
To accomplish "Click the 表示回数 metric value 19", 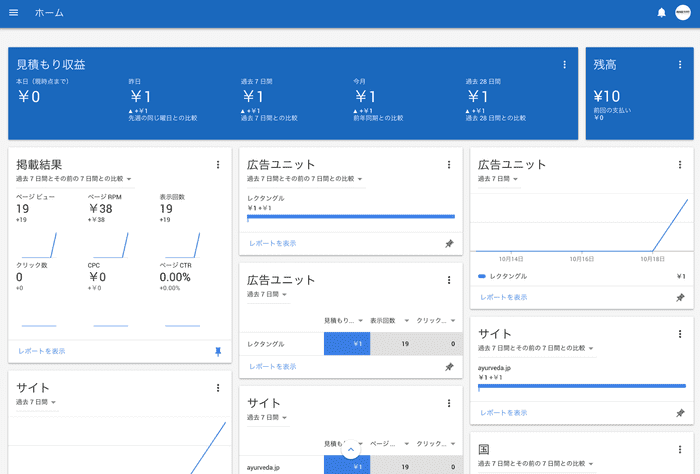I will pos(166,209).
